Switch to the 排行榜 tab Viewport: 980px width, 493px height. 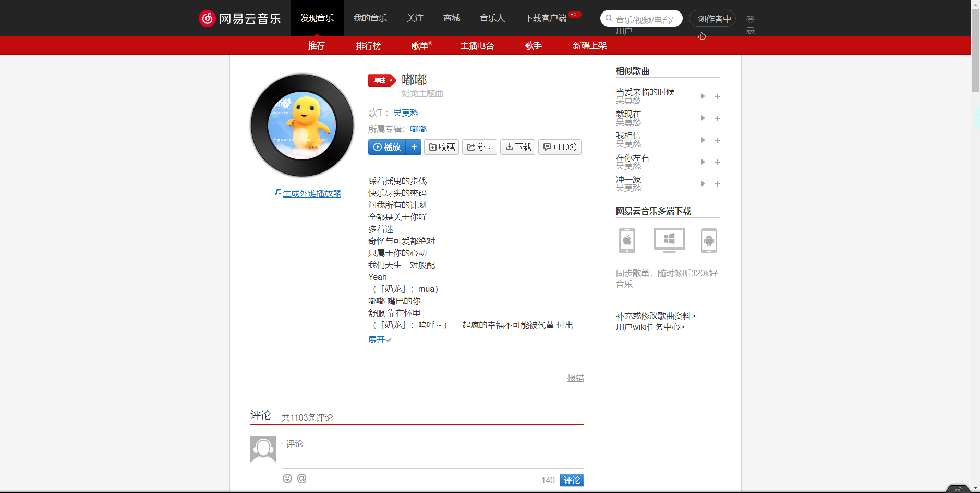368,46
